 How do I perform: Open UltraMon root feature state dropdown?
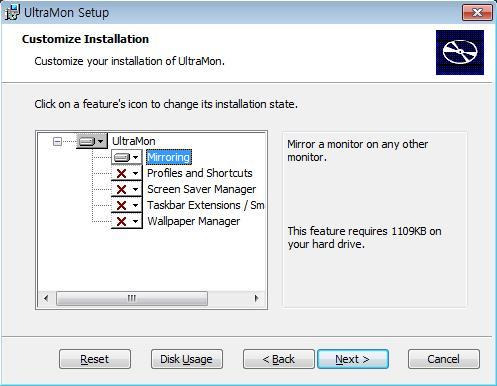(92, 141)
